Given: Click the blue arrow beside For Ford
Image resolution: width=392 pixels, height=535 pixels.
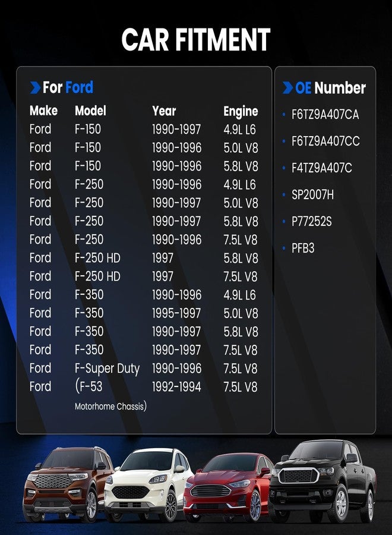Looking at the screenshot, I should click(35, 87).
